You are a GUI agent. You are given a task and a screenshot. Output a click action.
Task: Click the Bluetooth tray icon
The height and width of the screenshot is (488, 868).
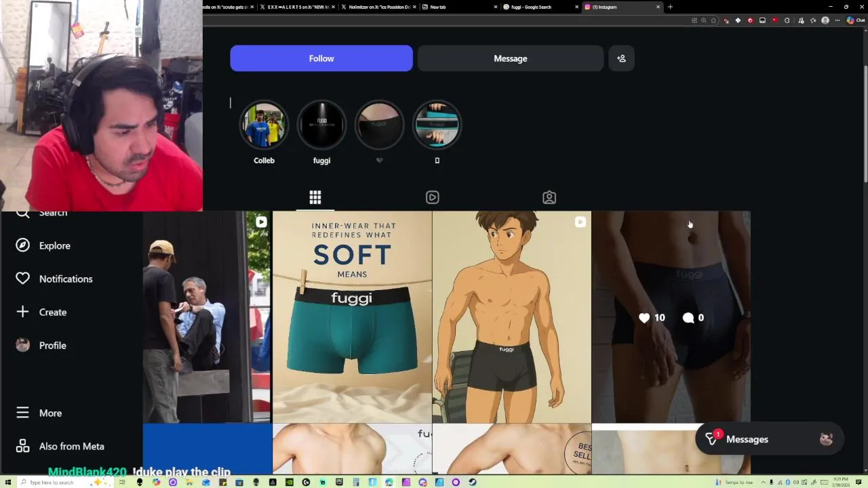pyautogui.click(x=788, y=482)
